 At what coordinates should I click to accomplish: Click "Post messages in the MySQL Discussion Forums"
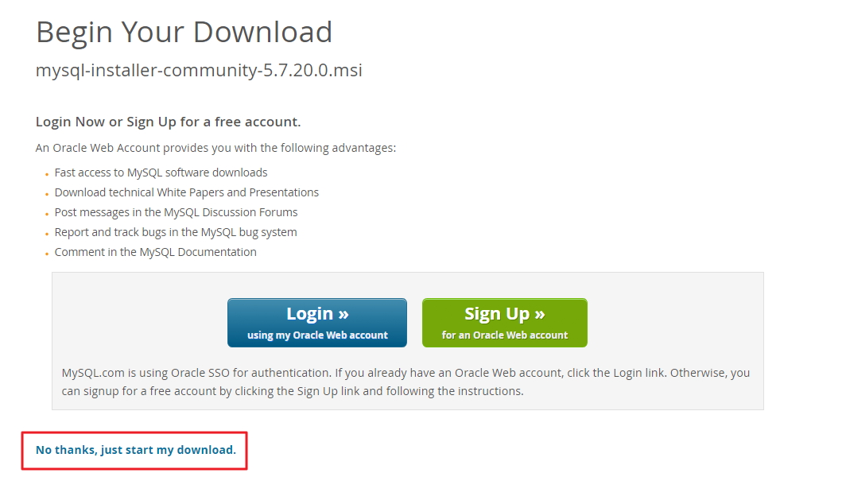point(176,212)
